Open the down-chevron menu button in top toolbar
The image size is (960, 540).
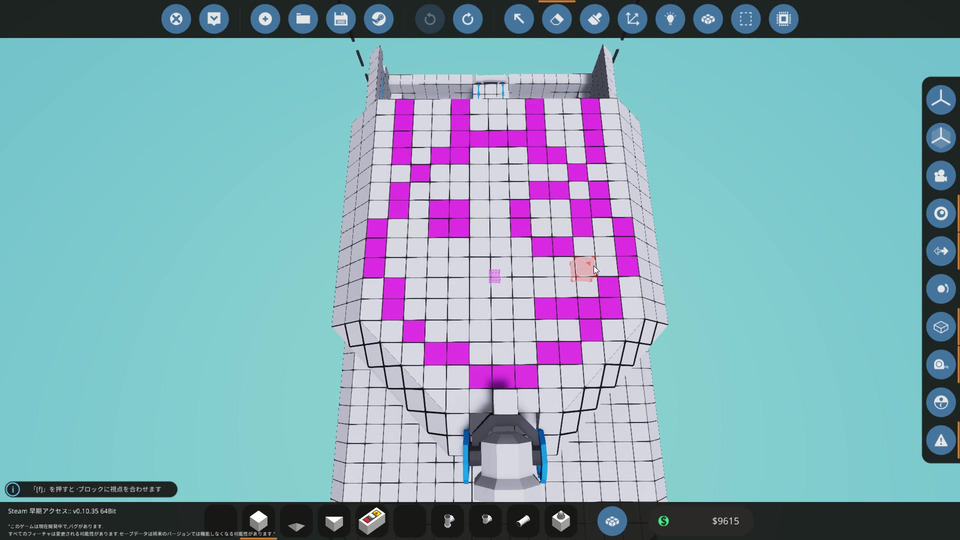[x=214, y=19]
